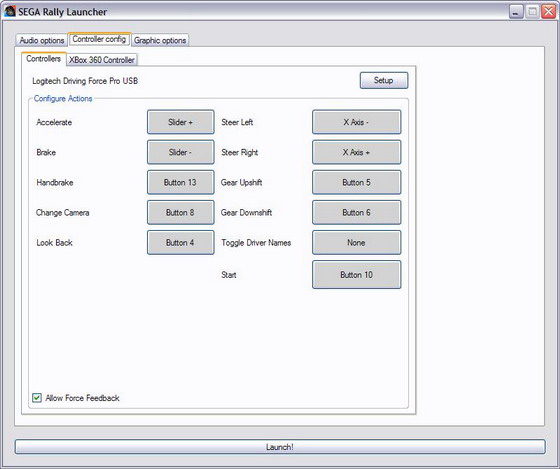Change Gear Upshift binding, Button 5
Image resolution: width=560 pixels, height=469 pixels.
[x=356, y=182]
